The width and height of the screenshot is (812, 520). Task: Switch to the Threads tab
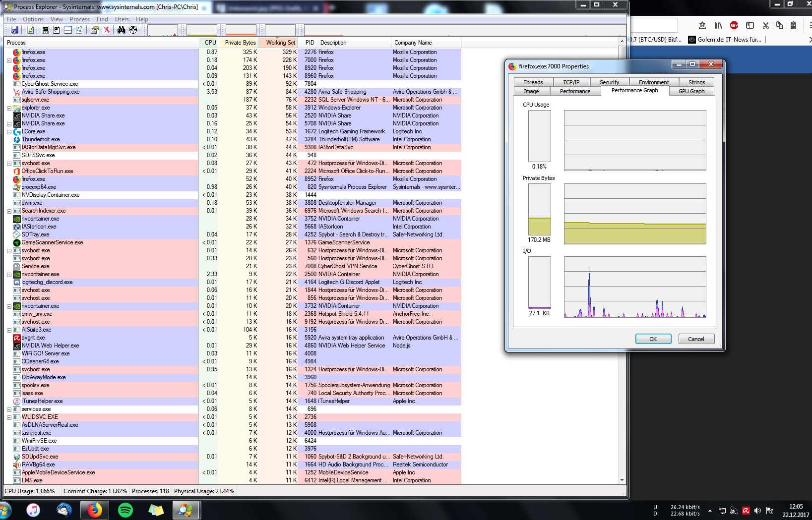point(533,82)
